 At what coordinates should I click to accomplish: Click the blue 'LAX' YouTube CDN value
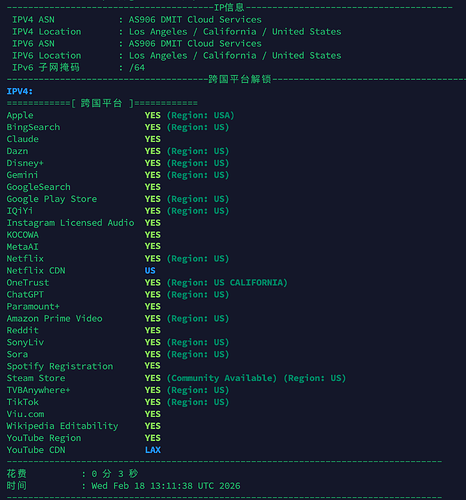[153, 450]
